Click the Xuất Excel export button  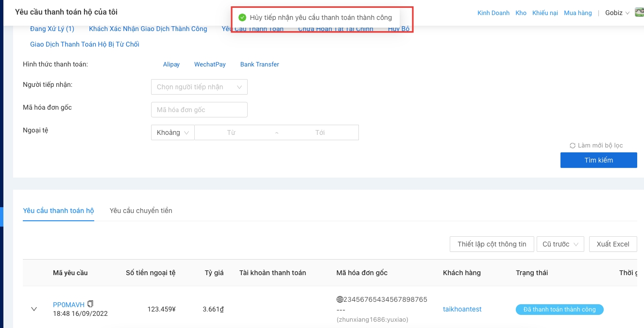click(612, 244)
